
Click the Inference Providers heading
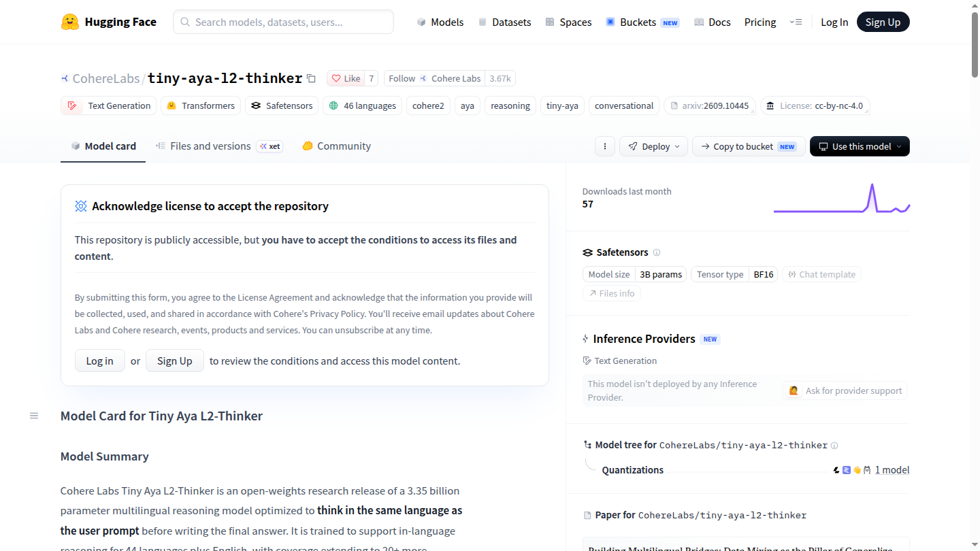[x=644, y=339]
